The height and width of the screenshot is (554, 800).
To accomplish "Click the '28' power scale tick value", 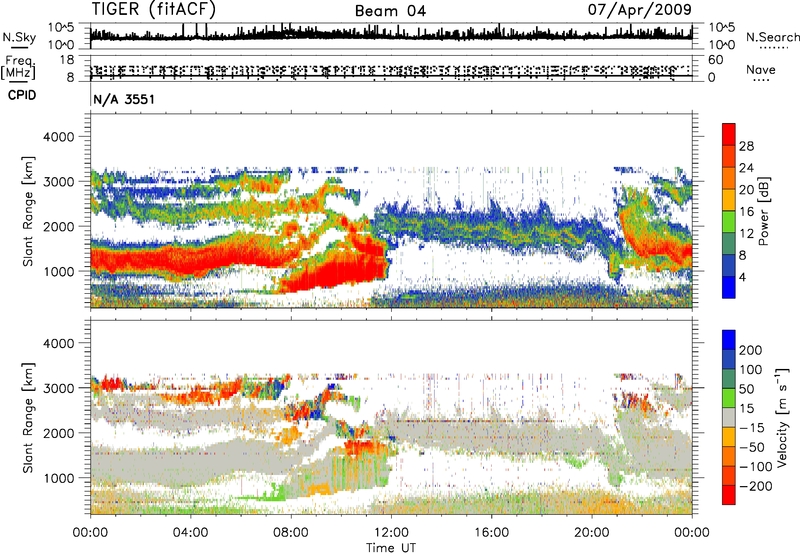I will click(746, 146).
